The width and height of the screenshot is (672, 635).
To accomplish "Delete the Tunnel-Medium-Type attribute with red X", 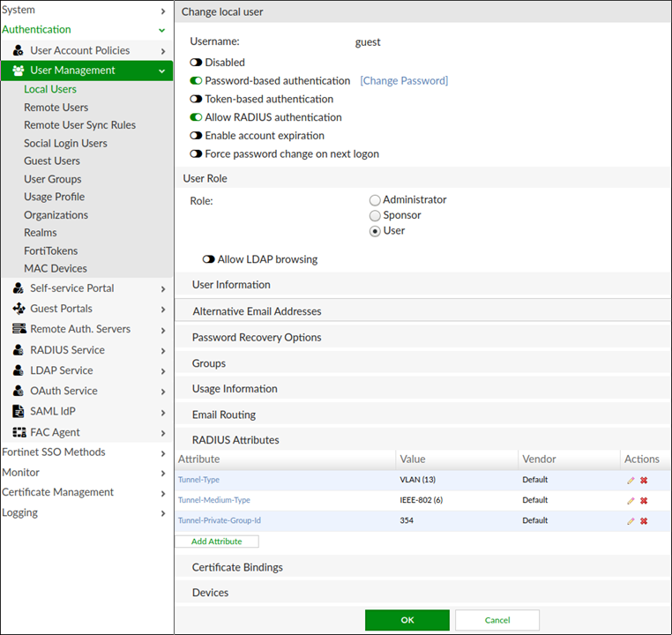I will point(644,501).
